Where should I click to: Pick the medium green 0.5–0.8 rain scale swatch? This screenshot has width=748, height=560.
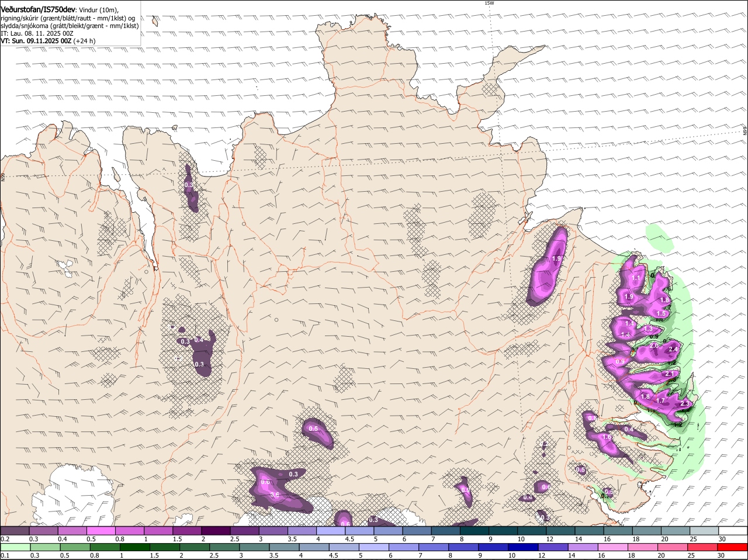(x=75, y=547)
